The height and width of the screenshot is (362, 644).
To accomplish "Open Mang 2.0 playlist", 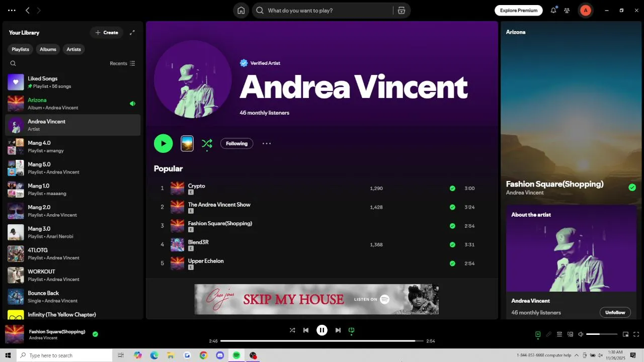I will 73,211.
